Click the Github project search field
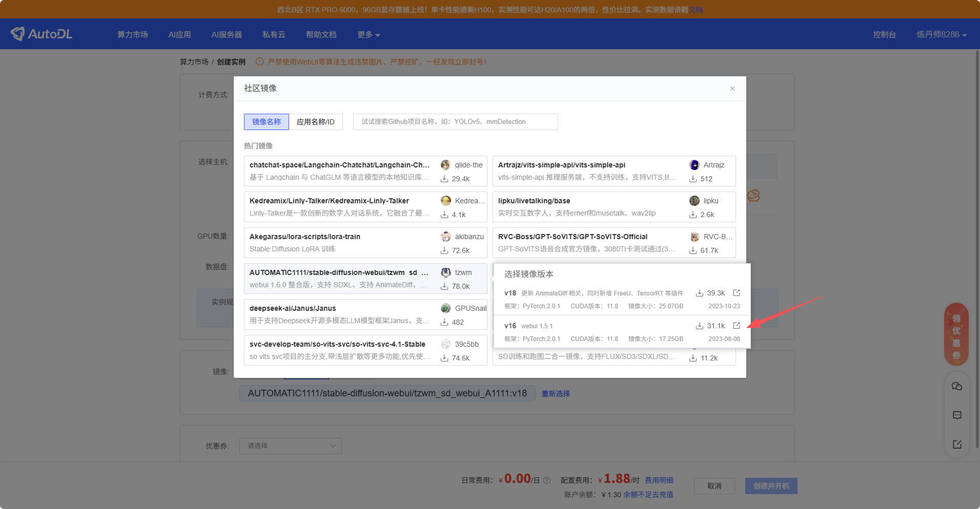Viewport: 980px width, 509px height. coord(455,122)
